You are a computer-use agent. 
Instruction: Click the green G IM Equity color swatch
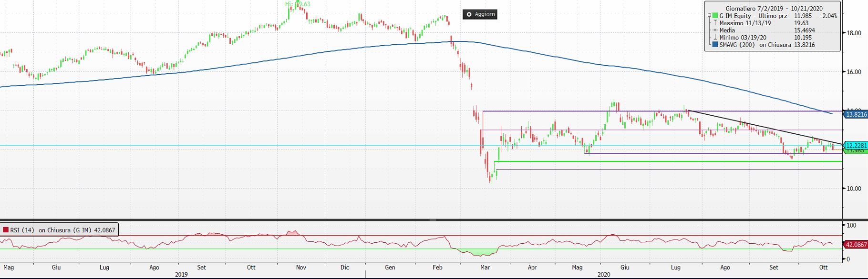[x=715, y=16]
